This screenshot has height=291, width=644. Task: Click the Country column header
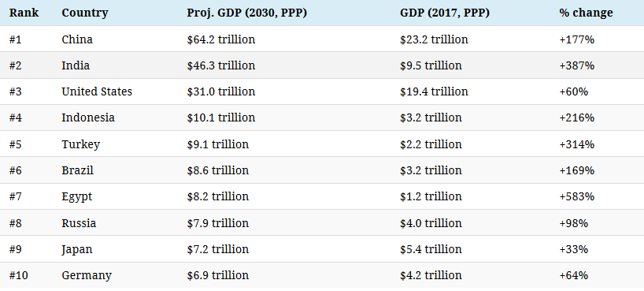pos(84,13)
